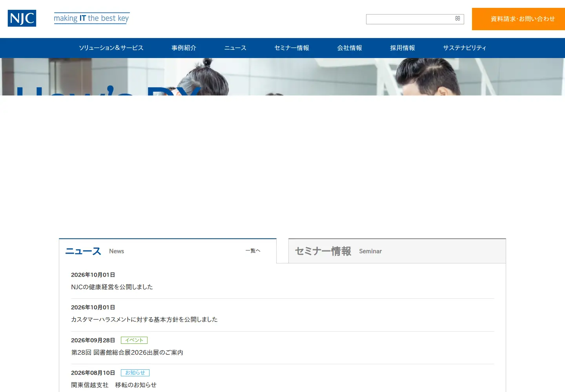
Task: Open news 'NJCの健康経営を公開しました'
Action: (x=112, y=287)
